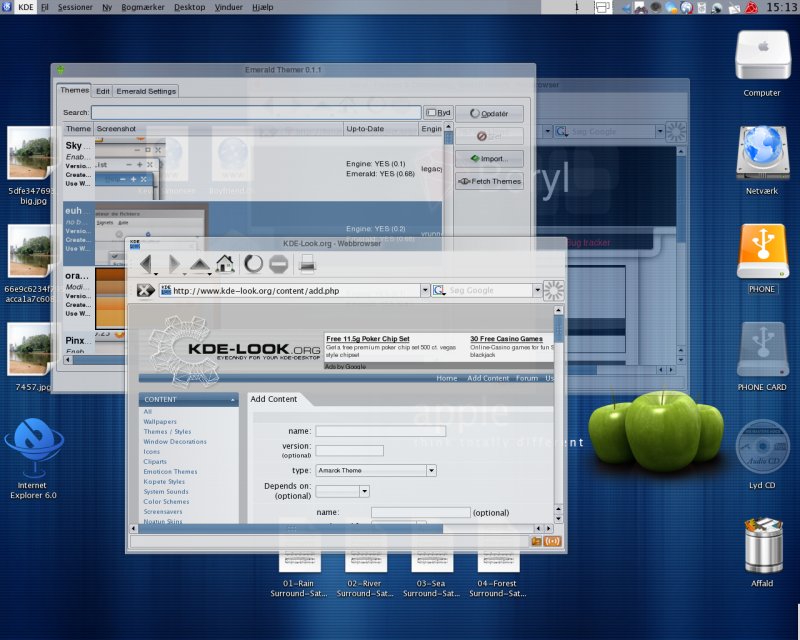This screenshot has width=800, height=640.
Task: Click the Fetch Themes button
Action: pos(489,181)
